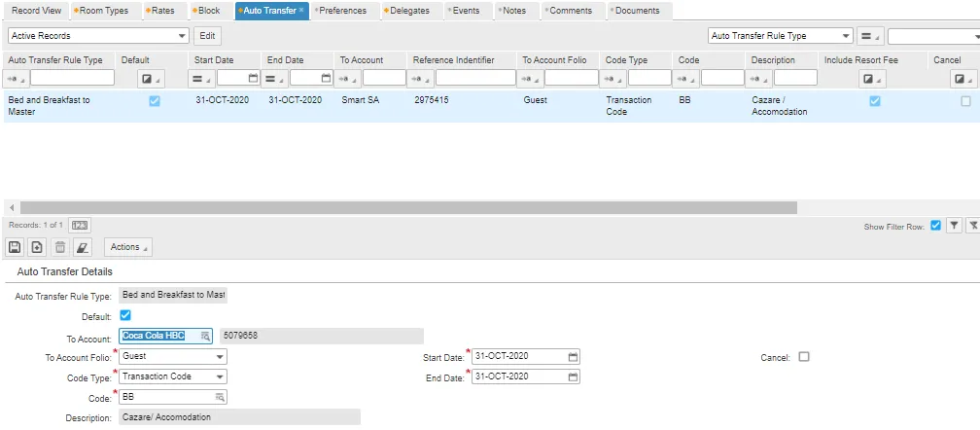Switch to Notes tab

click(515, 11)
